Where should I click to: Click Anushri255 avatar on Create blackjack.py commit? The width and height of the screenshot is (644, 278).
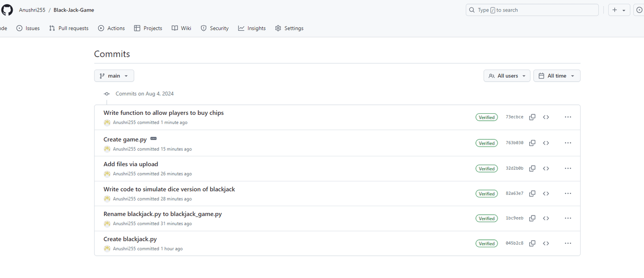pyautogui.click(x=107, y=249)
